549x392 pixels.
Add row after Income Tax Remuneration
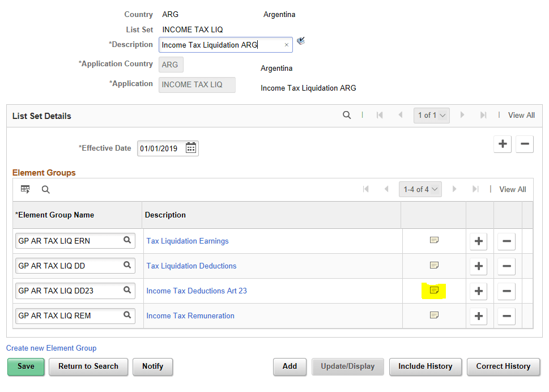[x=478, y=316]
